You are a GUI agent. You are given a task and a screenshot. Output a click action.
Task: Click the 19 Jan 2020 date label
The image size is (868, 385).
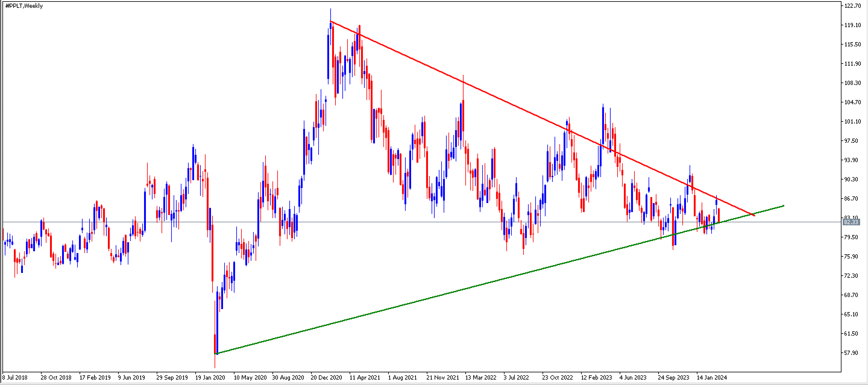(x=210, y=377)
